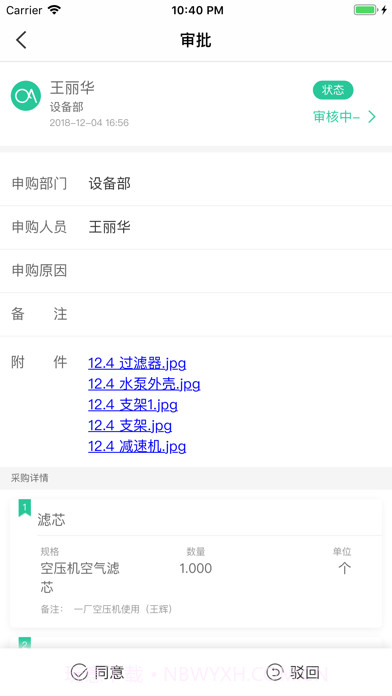Tap the 申购人员 row value 王丽华
This screenshot has width=392, height=696.
coord(110,227)
